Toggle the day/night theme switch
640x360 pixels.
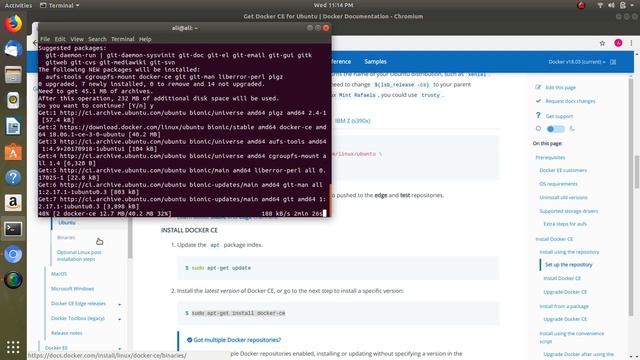[555, 129]
